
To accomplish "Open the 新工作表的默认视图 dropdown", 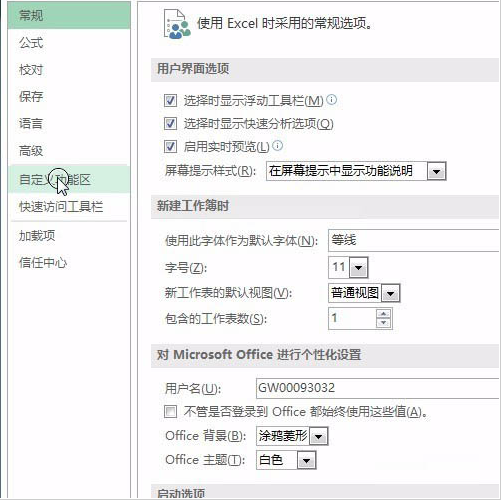I will click(391, 294).
